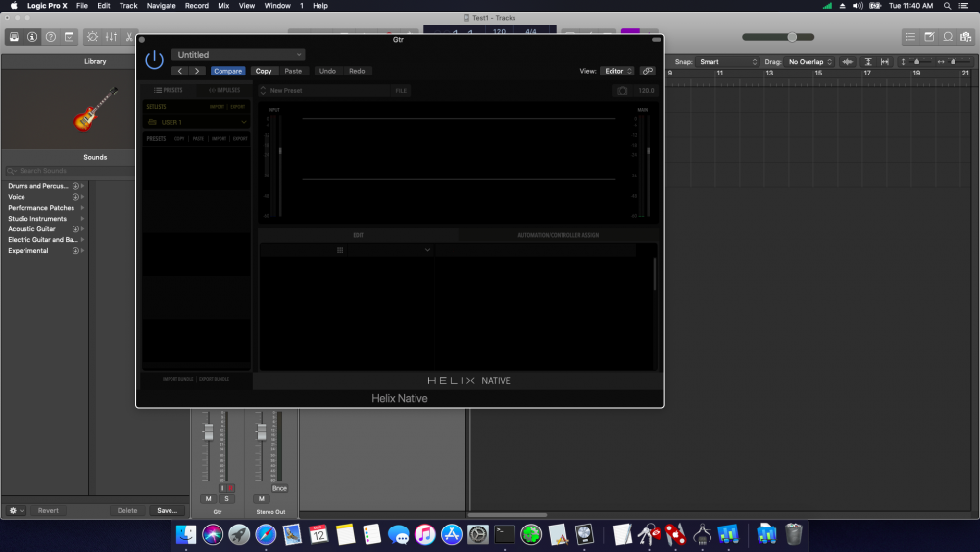Open Terminal from the Dock
The width and height of the screenshot is (980, 552).
click(505, 534)
